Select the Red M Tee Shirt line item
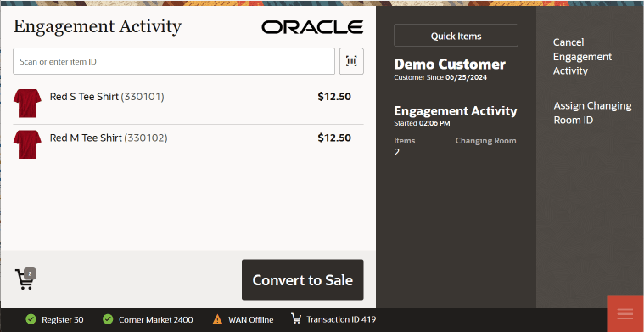This screenshot has width=644, height=332. coord(188,144)
